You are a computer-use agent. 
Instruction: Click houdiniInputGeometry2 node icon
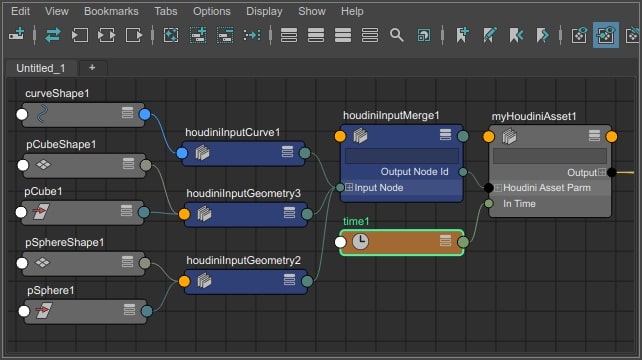pos(204,281)
